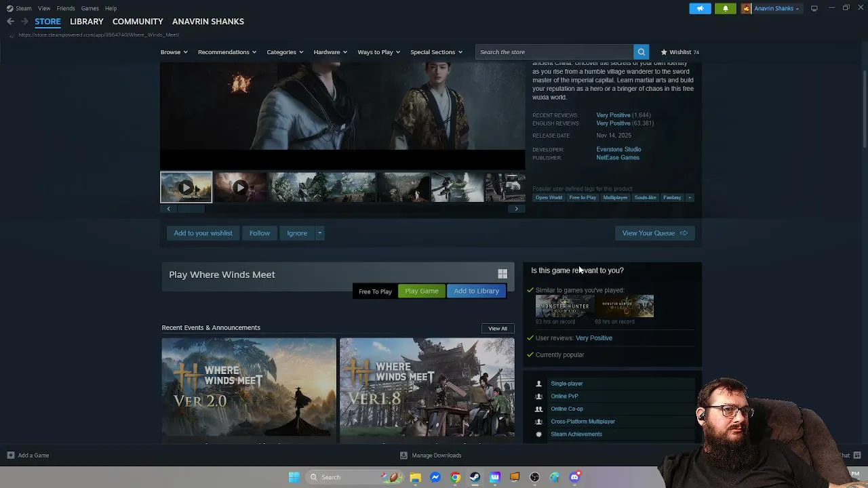Open File Explorer from the taskbar
Image resolution: width=868 pixels, height=488 pixels.
pos(415,477)
